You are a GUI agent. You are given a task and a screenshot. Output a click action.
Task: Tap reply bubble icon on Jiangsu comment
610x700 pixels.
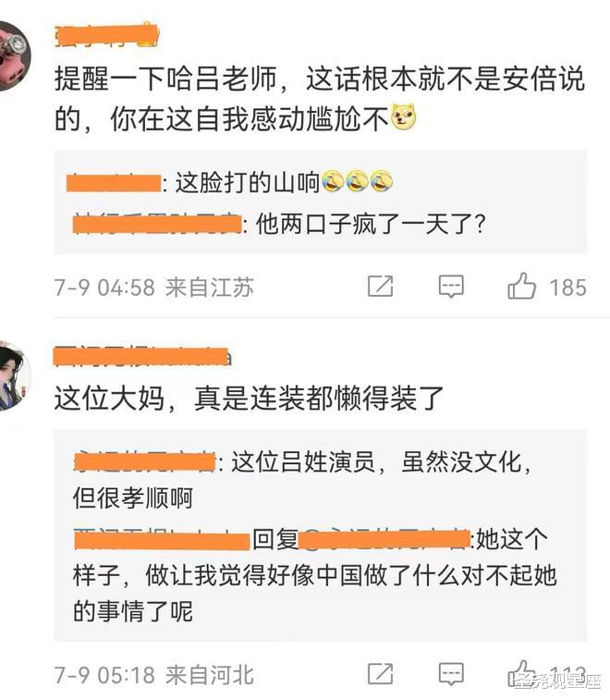click(x=451, y=287)
